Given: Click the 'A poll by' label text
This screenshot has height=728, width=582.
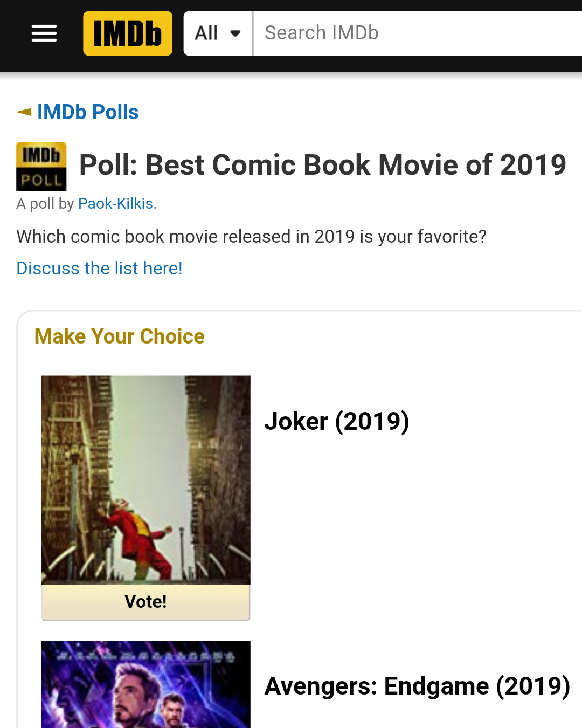Looking at the screenshot, I should 45,204.
